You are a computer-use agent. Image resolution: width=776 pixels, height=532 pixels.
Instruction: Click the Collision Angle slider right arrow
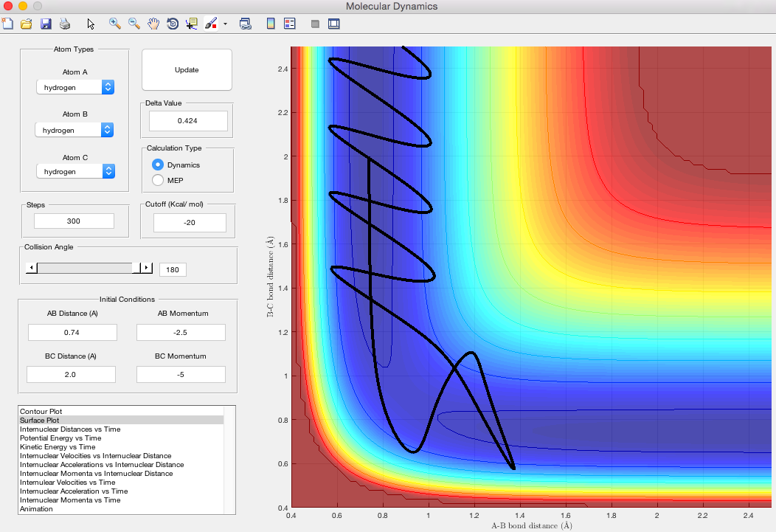tap(147, 268)
